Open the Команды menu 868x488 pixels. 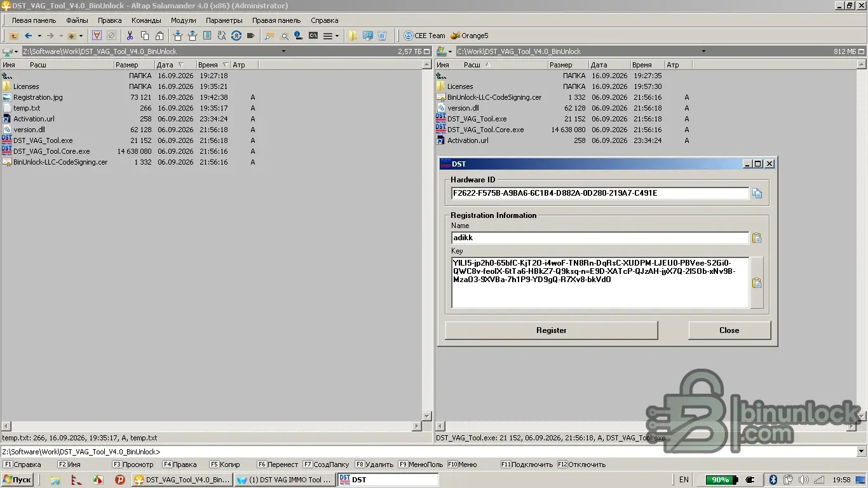[146, 20]
